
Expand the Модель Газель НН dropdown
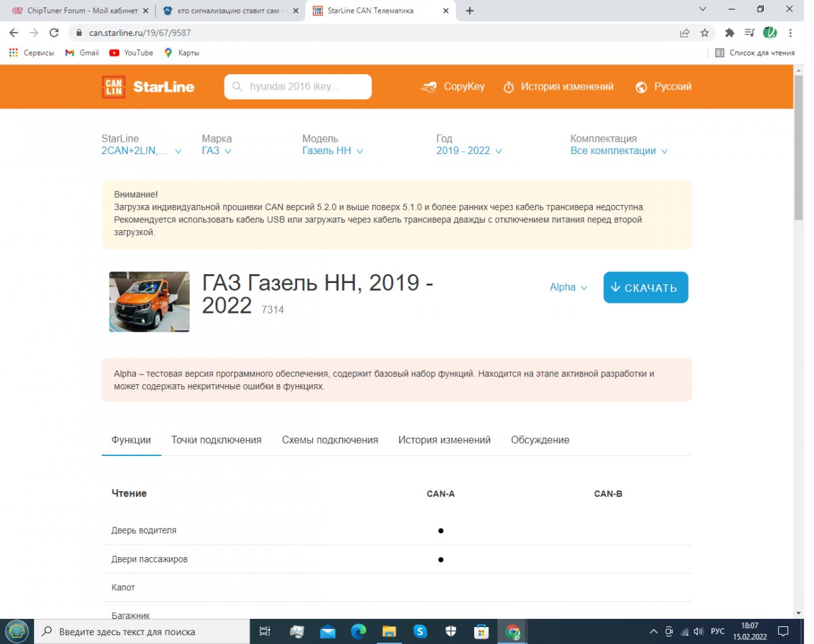click(x=332, y=151)
